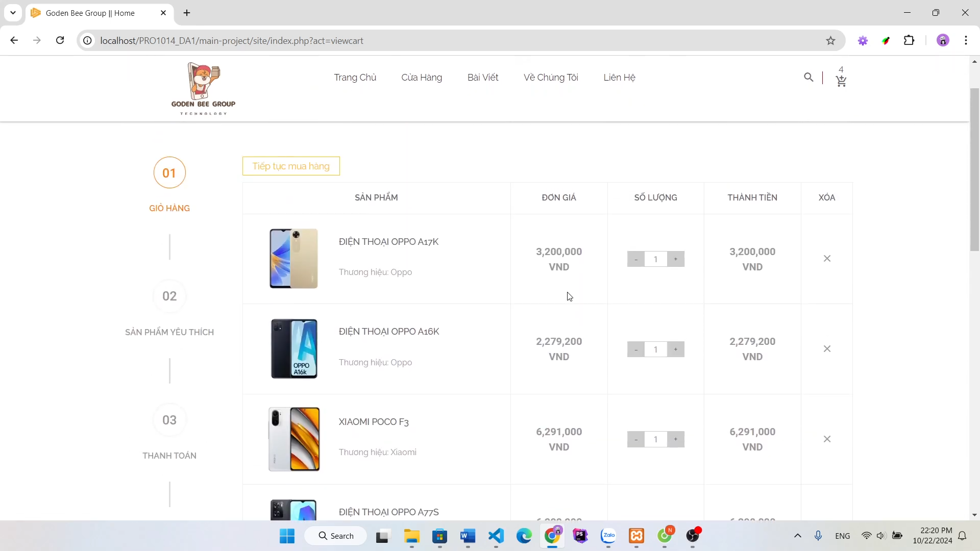Screen dimensions: 980x551
Task: Open Điện Thoại Oppo A16K product link
Action: 389,332
